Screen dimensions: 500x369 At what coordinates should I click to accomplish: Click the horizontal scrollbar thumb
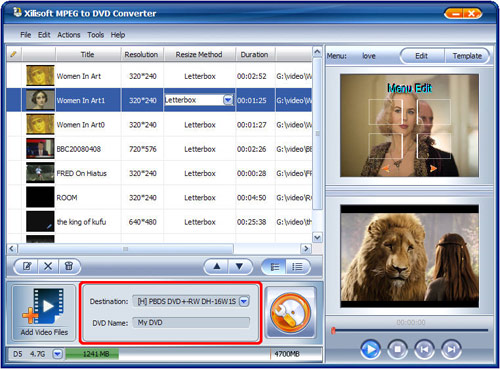click(126, 249)
